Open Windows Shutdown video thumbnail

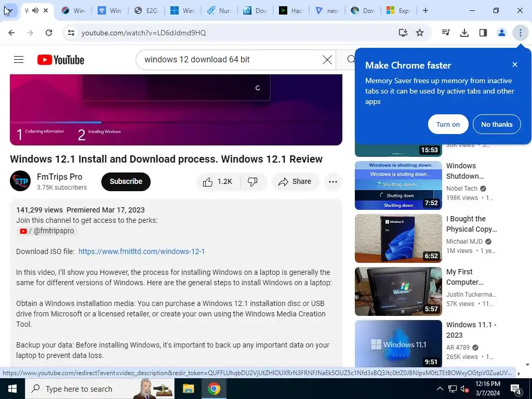click(398, 185)
